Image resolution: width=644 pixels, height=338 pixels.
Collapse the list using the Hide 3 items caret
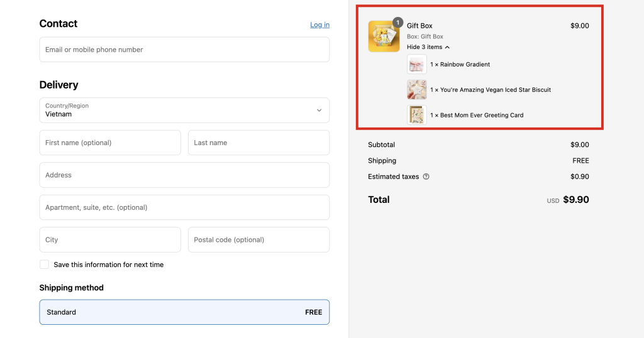tap(447, 47)
